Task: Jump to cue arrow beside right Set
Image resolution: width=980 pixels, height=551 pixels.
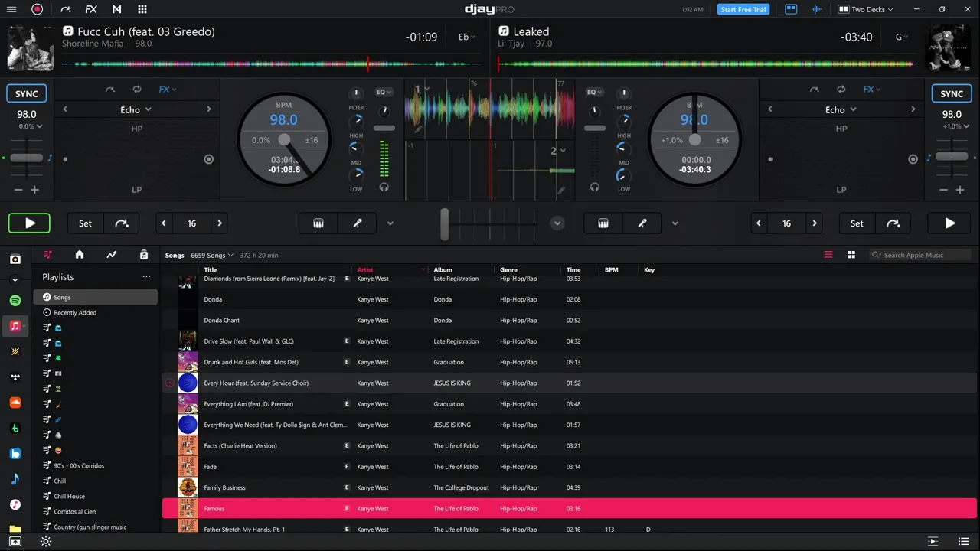Action: click(x=893, y=223)
